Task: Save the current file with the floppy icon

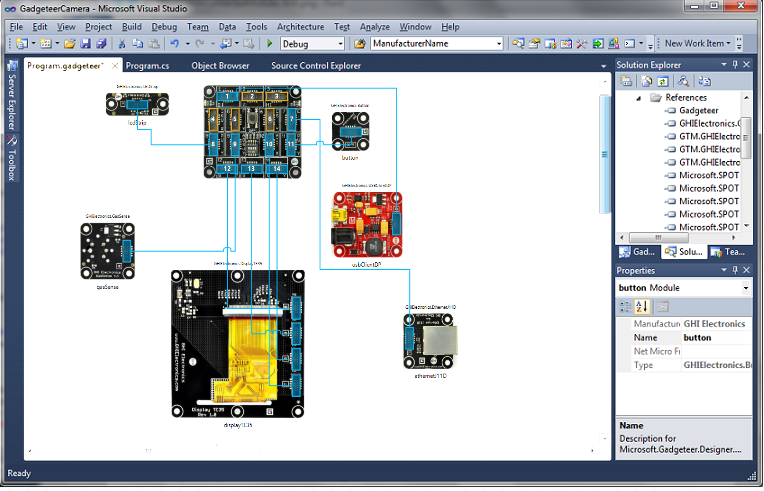Action: [x=85, y=44]
